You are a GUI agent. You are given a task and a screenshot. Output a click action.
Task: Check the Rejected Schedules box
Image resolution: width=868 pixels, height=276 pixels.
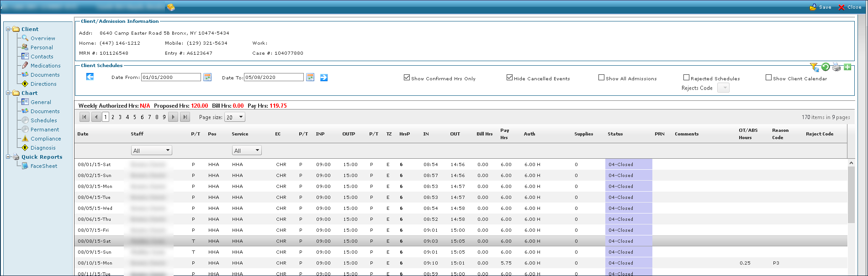pyautogui.click(x=686, y=78)
